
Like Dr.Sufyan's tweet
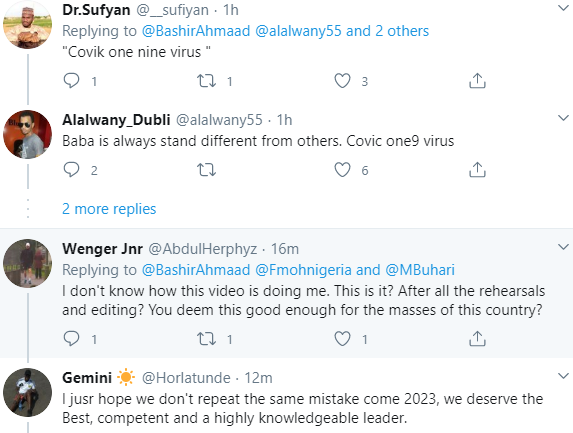pyautogui.click(x=342, y=81)
